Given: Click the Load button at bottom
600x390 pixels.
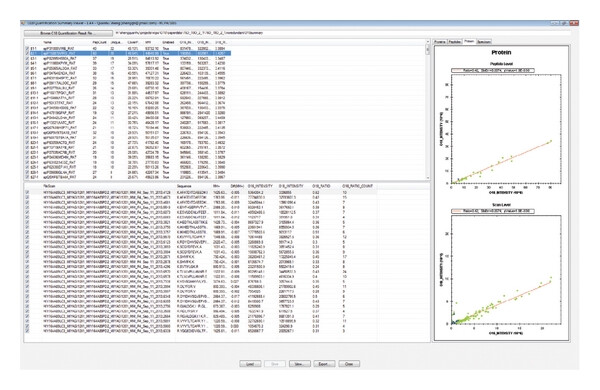Looking at the screenshot, I should point(250,364).
